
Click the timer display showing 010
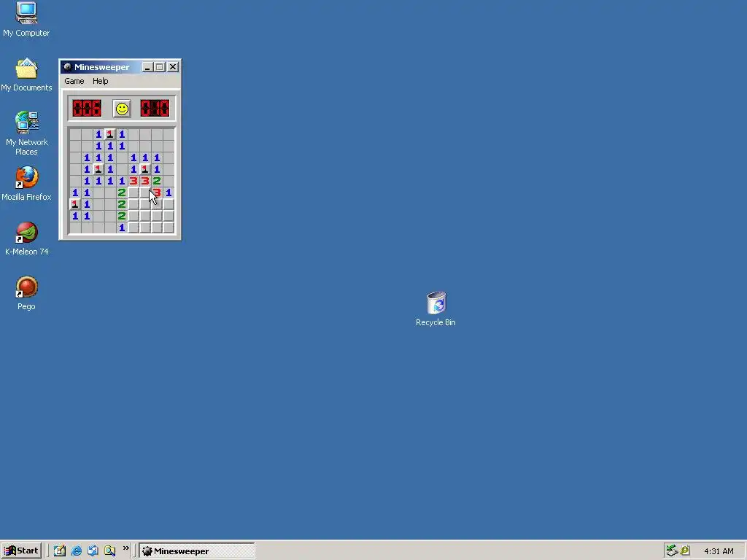coord(155,109)
